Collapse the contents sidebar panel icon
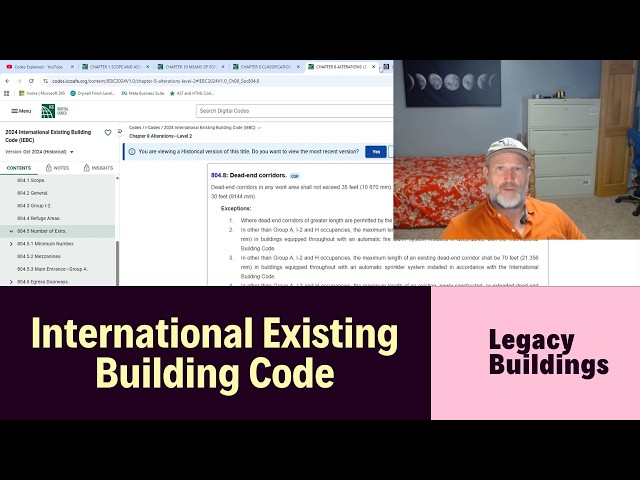The height and width of the screenshot is (480, 640). (x=120, y=131)
